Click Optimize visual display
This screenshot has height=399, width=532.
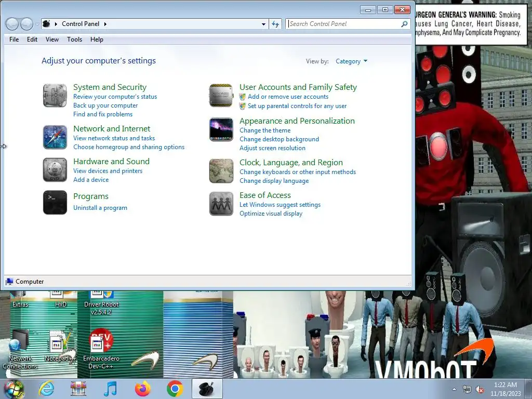point(271,214)
